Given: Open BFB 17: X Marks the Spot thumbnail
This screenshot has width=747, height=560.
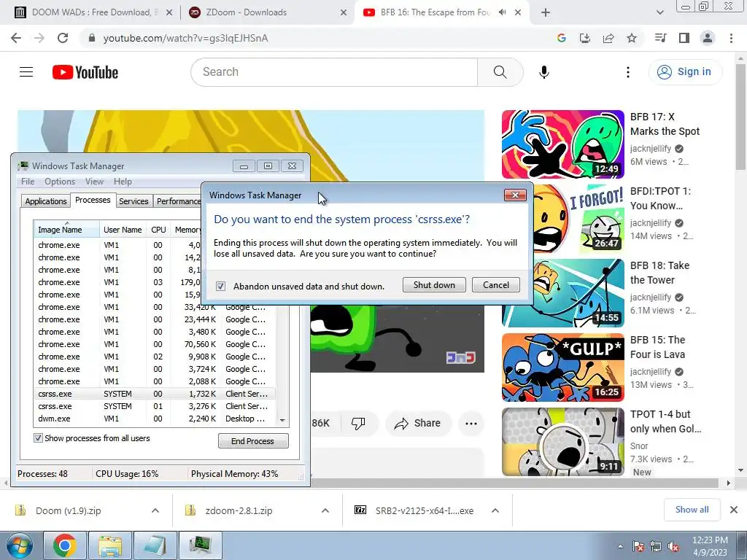Looking at the screenshot, I should coord(562,144).
